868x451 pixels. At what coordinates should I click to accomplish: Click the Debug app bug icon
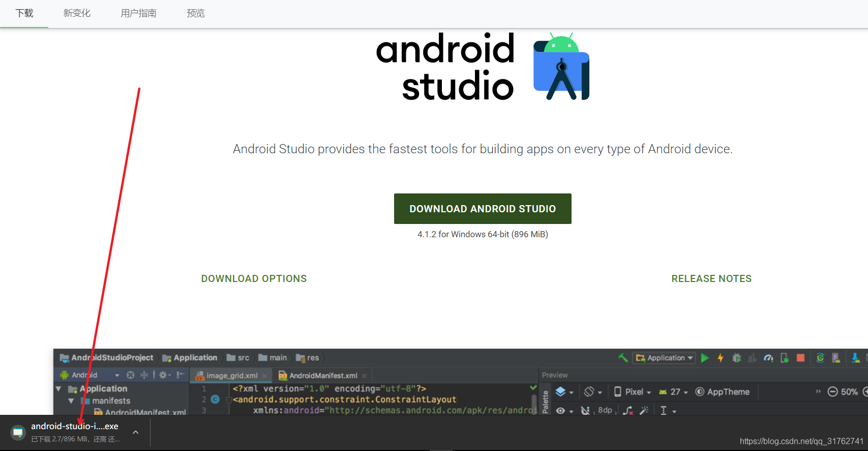coord(736,358)
